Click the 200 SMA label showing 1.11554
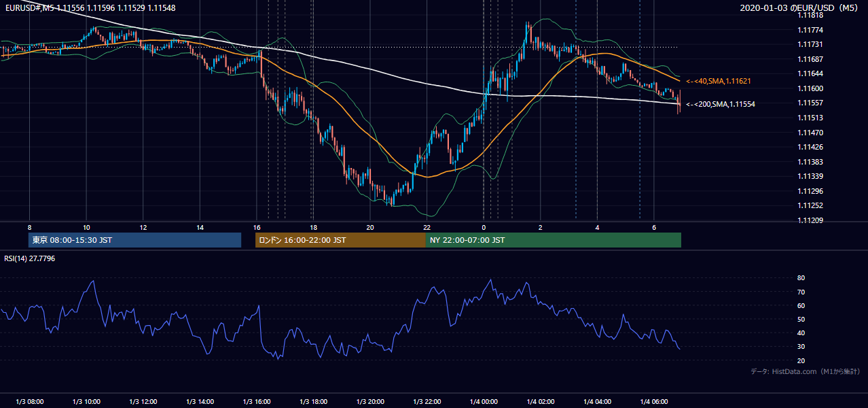Image resolution: width=868 pixels, height=408 pixels. pyautogui.click(x=720, y=104)
